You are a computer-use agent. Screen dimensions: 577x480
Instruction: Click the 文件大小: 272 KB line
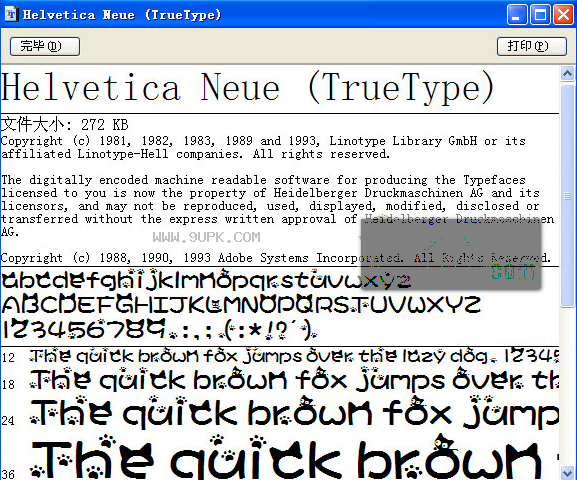tap(65, 125)
